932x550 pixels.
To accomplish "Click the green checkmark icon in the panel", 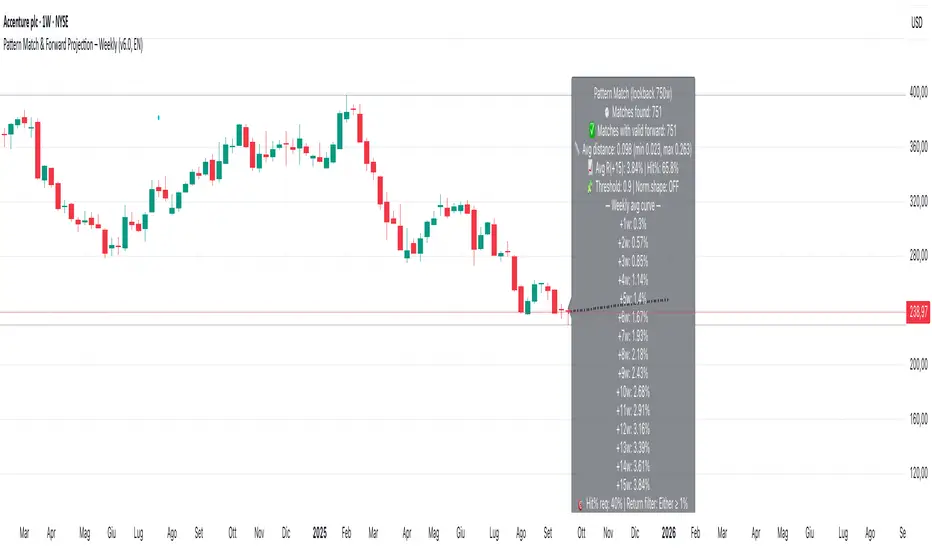I will (591, 129).
